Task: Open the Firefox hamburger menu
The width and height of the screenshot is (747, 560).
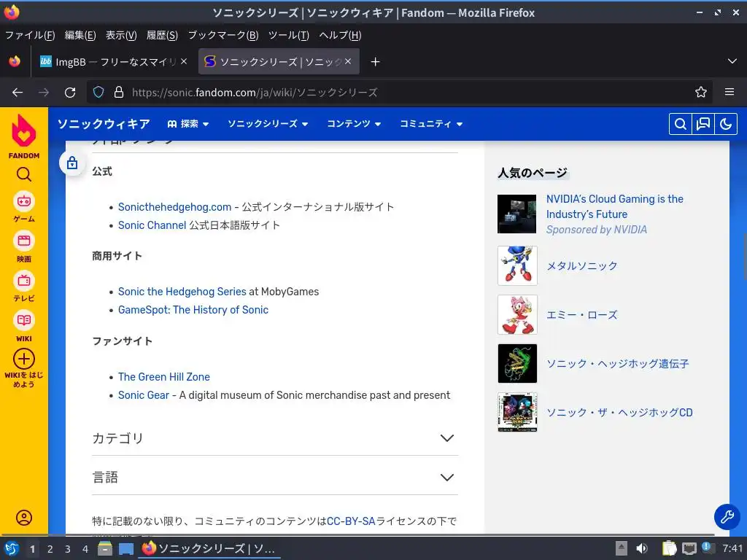Action: coord(729,92)
